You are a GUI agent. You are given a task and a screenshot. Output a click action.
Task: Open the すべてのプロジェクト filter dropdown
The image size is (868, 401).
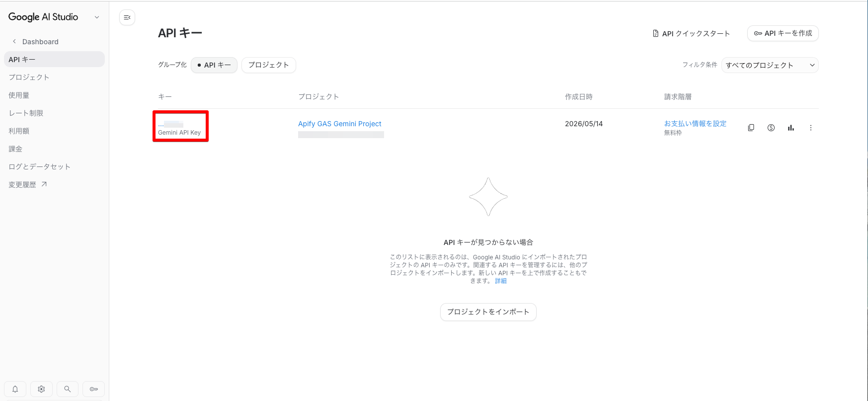[x=770, y=65]
